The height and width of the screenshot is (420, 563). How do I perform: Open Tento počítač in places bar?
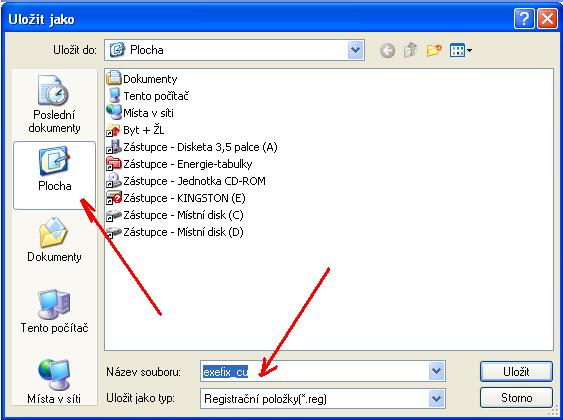tap(54, 311)
